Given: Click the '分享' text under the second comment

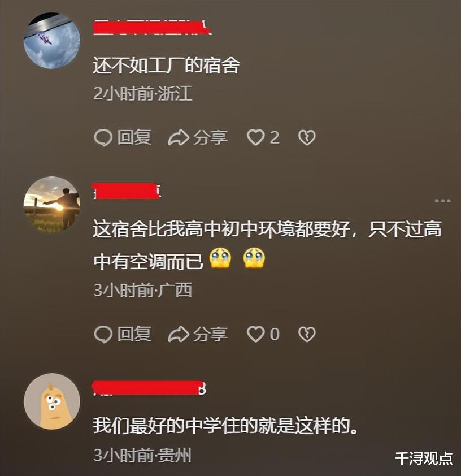Looking at the screenshot, I should tap(211, 334).
